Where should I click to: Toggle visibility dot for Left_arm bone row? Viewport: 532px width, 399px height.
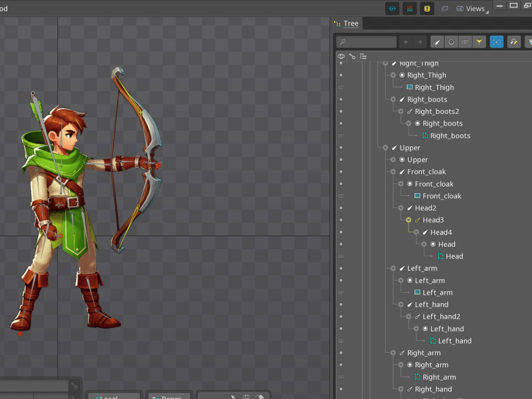coord(341,268)
